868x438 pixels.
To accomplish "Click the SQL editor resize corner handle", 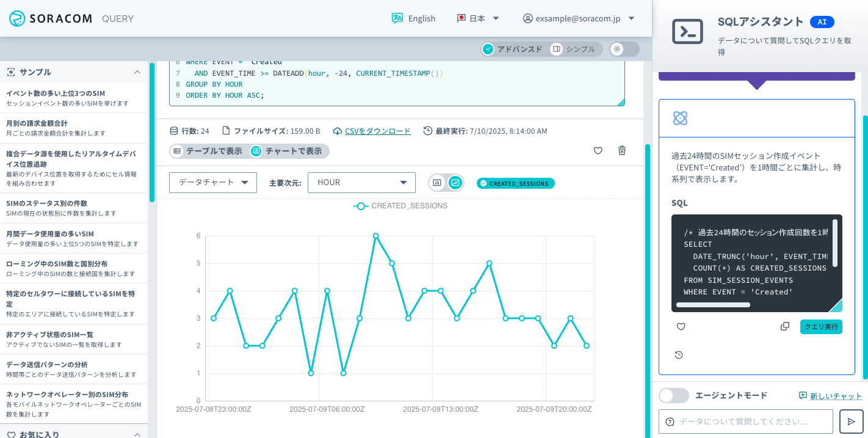I will [x=621, y=102].
